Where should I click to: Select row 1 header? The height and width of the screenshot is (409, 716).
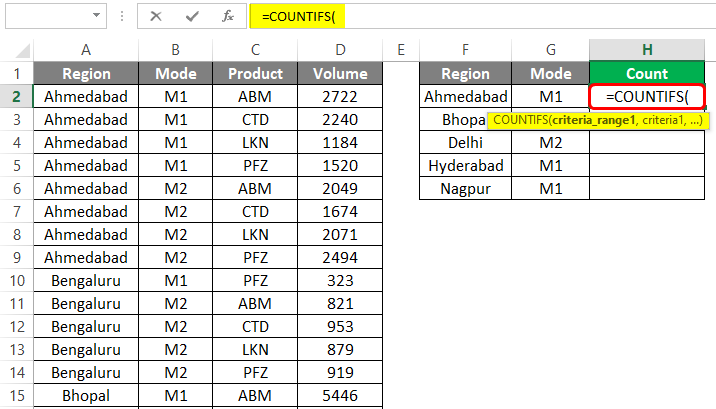(17, 73)
